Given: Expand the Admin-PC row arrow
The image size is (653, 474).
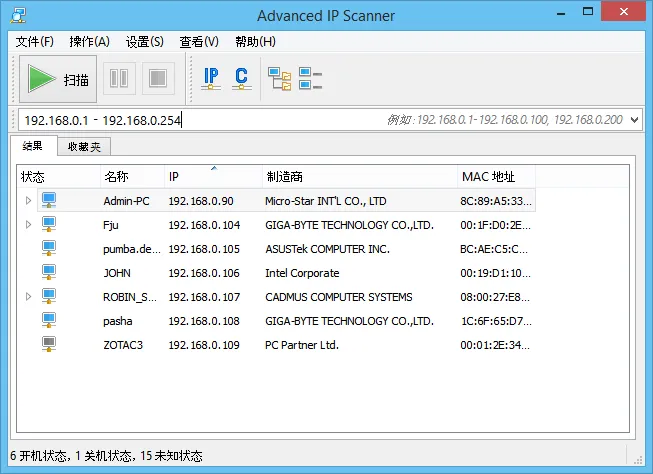Looking at the screenshot, I should pyautogui.click(x=28, y=201).
